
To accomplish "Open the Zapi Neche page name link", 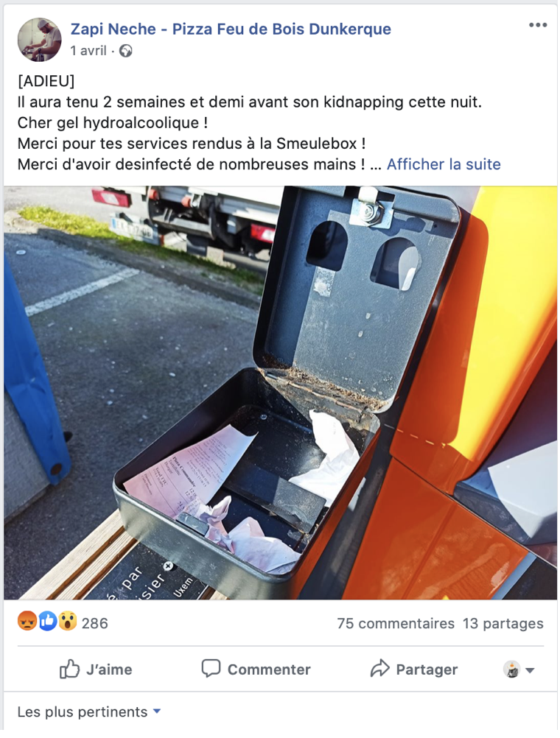I will (231, 29).
